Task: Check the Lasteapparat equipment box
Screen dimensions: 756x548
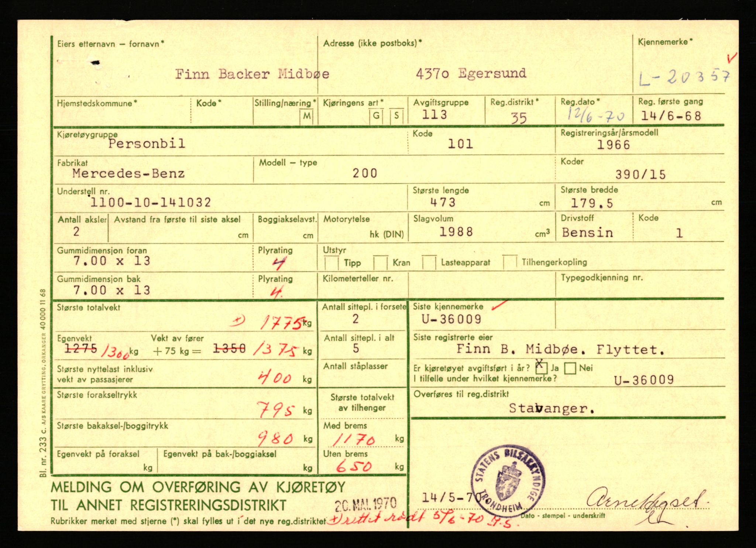Action: click(x=429, y=262)
